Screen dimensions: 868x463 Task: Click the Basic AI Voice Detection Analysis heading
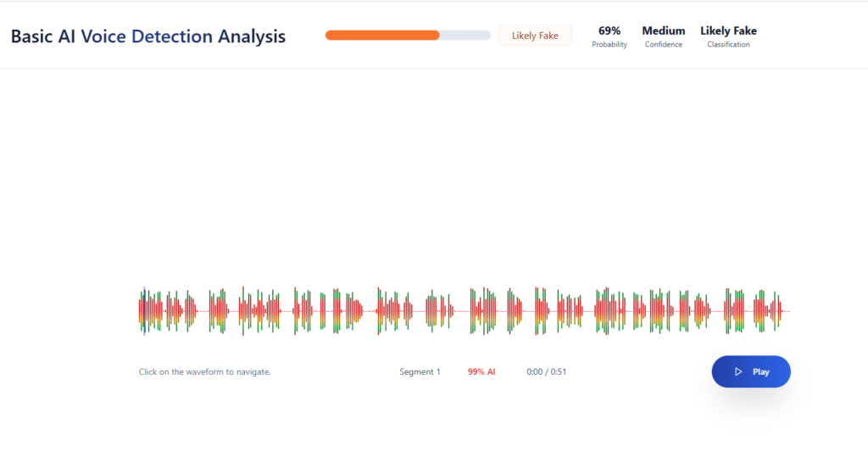pyautogui.click(x=147, y=36)
